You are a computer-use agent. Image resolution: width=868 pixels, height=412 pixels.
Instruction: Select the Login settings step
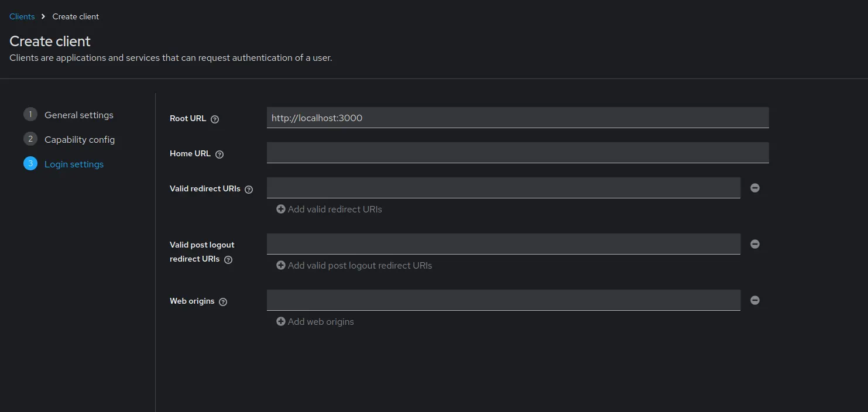tap(74, 164)
